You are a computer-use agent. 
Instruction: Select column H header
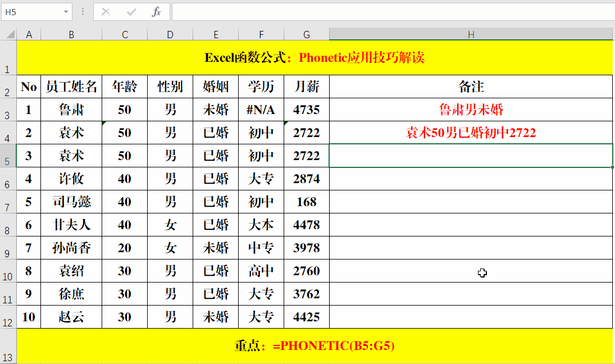[471, 34]
